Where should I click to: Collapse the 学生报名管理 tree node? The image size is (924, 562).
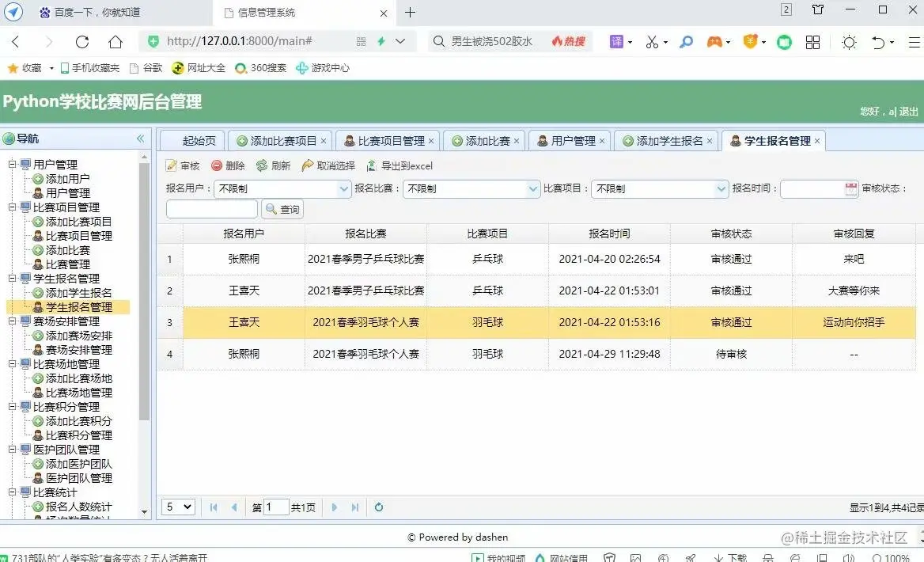(x=13, y=279)
